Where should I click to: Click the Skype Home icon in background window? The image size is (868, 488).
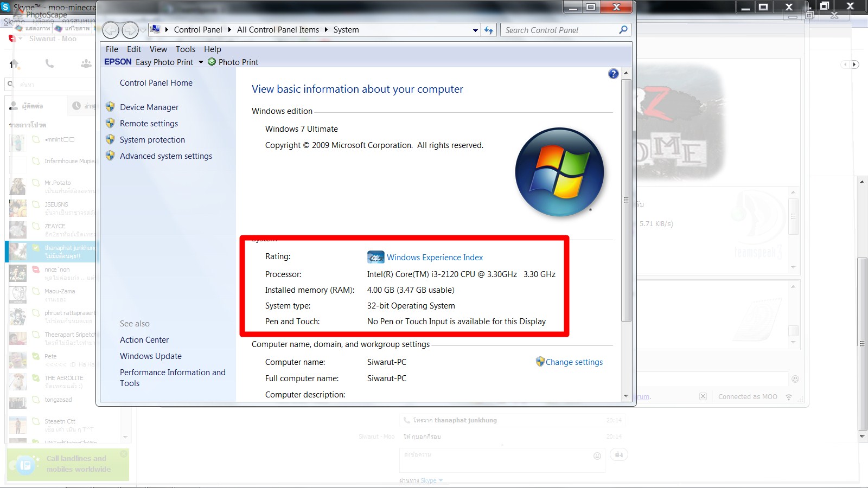(14, 64)
